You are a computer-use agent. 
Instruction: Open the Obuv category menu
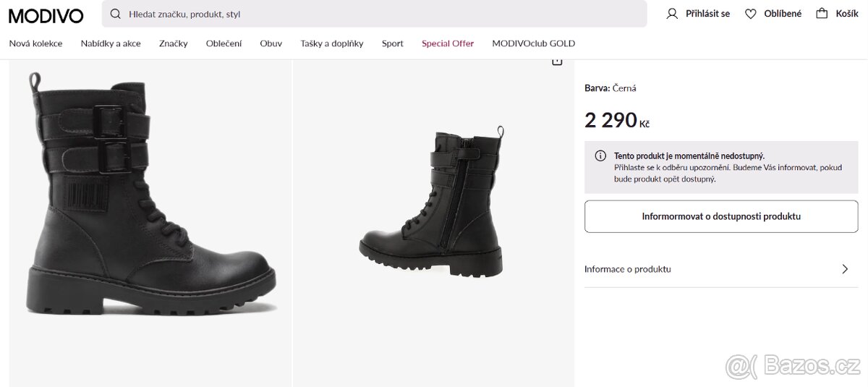coord(271,43)
